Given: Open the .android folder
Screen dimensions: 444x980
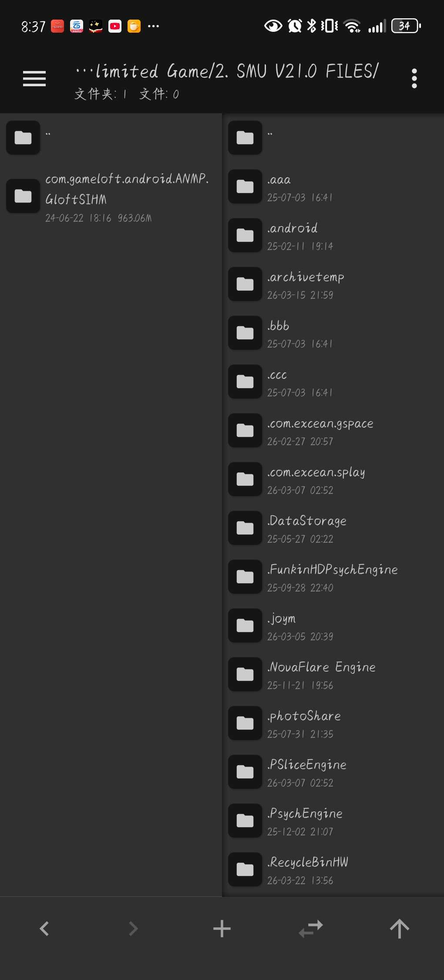Looking at the screenshot, I should click(333, 235).
